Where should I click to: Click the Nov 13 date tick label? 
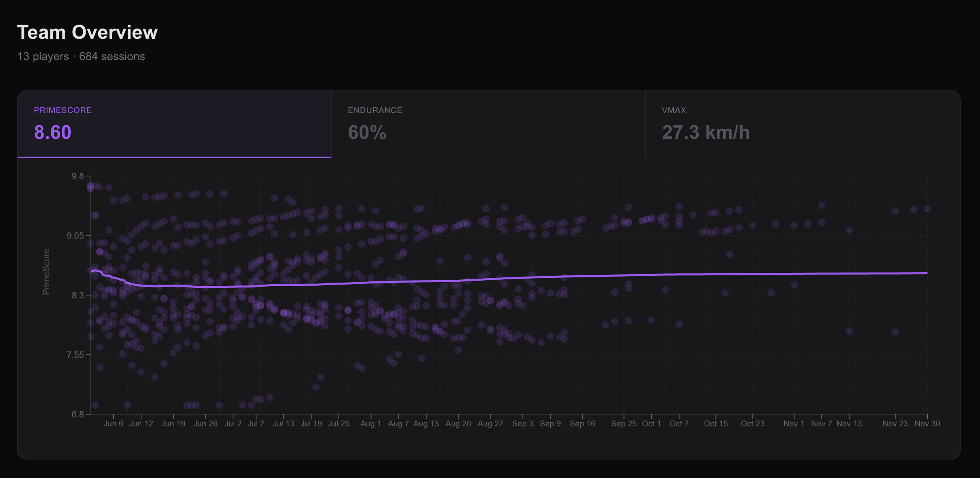coord(849,423)
